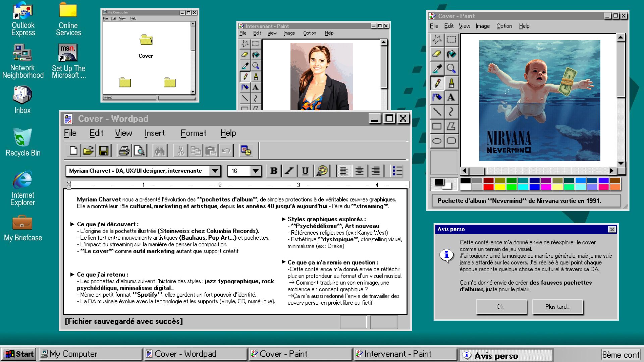Screen dimensions: 644x362
Task: Click the Undo icon in Wordpad
Action: click(x=226, y=151)
